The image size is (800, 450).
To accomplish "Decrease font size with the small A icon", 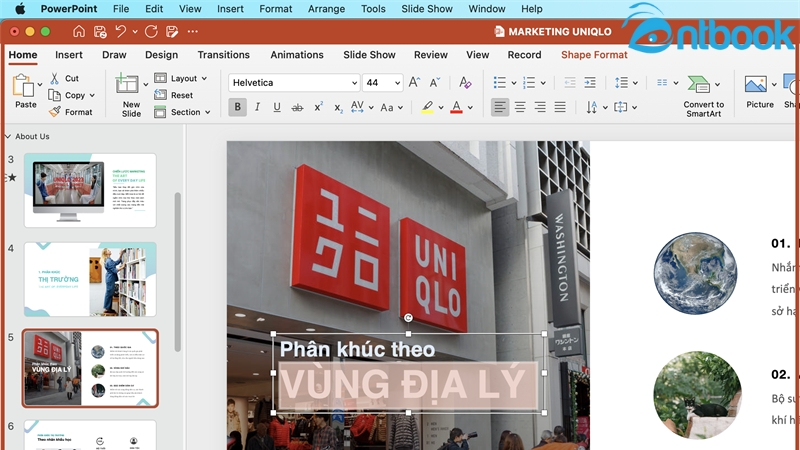I will 435,82.
